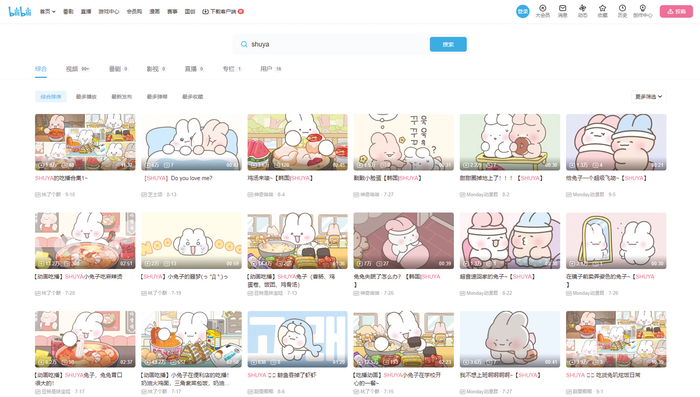Select the 综合排序 sort option
This screenshot has height=397, width=700.
tap(51, 96)
